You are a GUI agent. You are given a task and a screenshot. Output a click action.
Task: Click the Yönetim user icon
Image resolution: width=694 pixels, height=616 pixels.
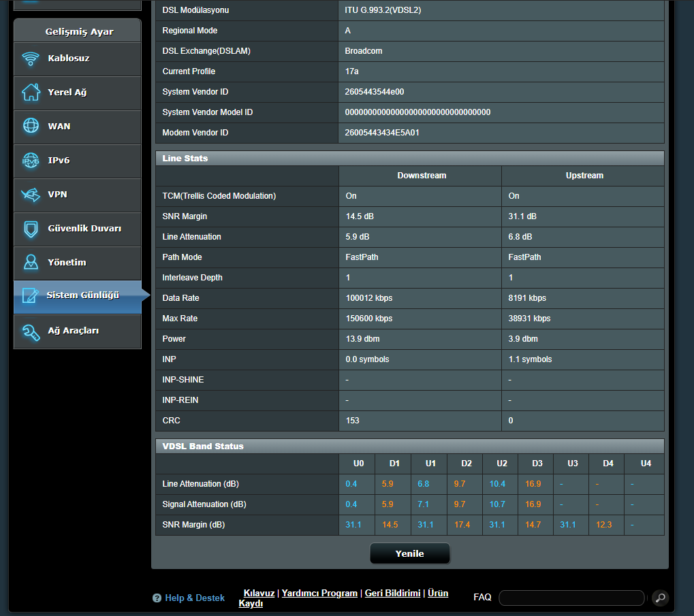point(31,262)
